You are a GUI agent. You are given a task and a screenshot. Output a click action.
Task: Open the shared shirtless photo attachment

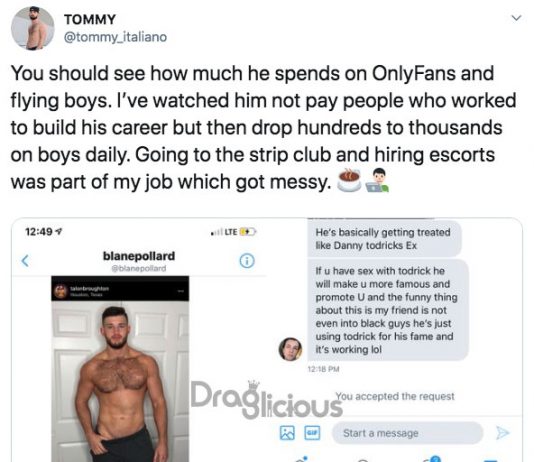pos(120,381)
